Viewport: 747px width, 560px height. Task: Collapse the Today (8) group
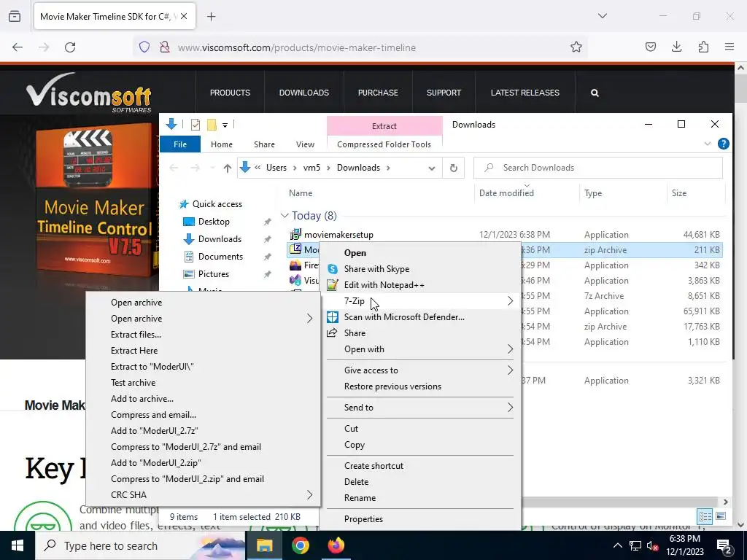pos(285,216)
